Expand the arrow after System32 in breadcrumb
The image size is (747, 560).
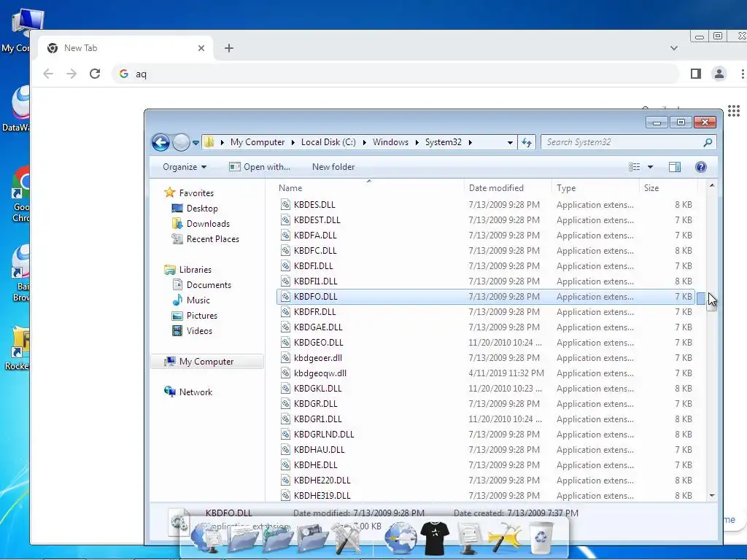[x=471, y=142]
